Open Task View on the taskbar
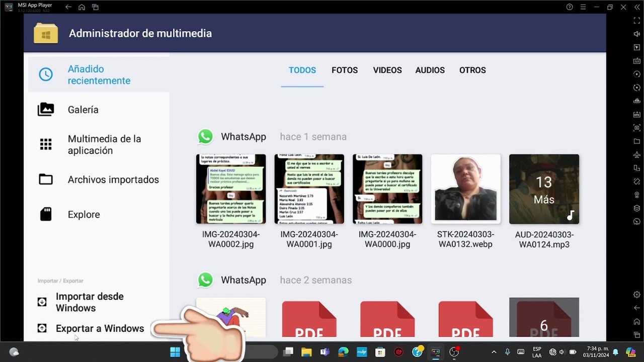 coord(288,352)
